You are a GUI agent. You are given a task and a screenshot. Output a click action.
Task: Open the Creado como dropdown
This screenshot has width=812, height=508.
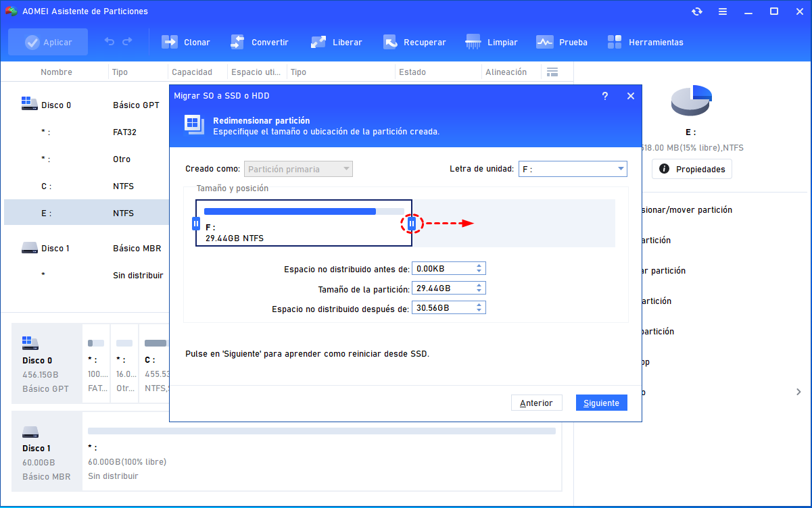click(x=299, y=169)
